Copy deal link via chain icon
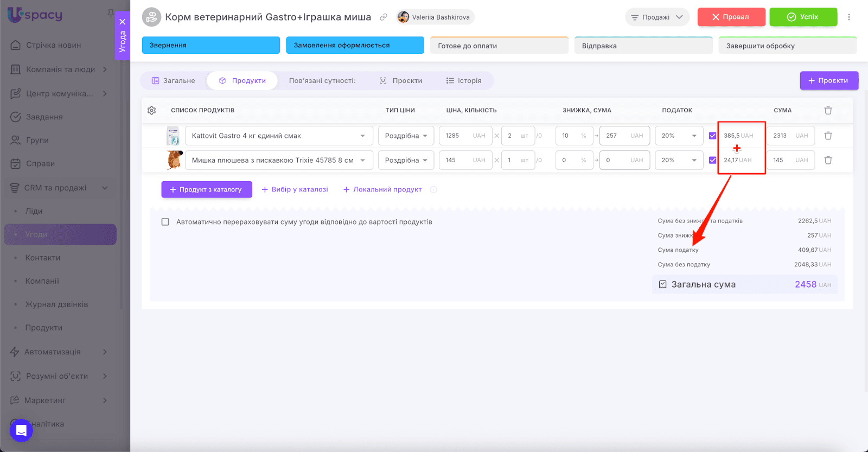Screen dimensions: 868x452 click(384, 17)
